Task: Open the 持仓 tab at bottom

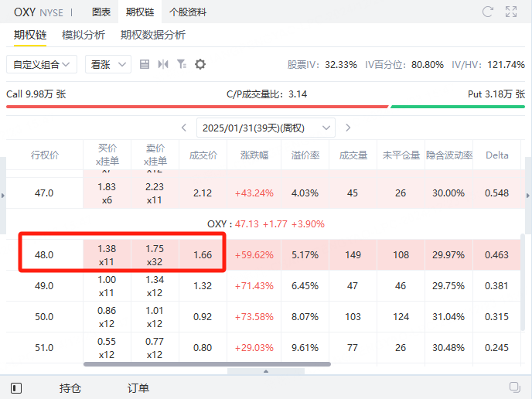Action: point(70,388)
